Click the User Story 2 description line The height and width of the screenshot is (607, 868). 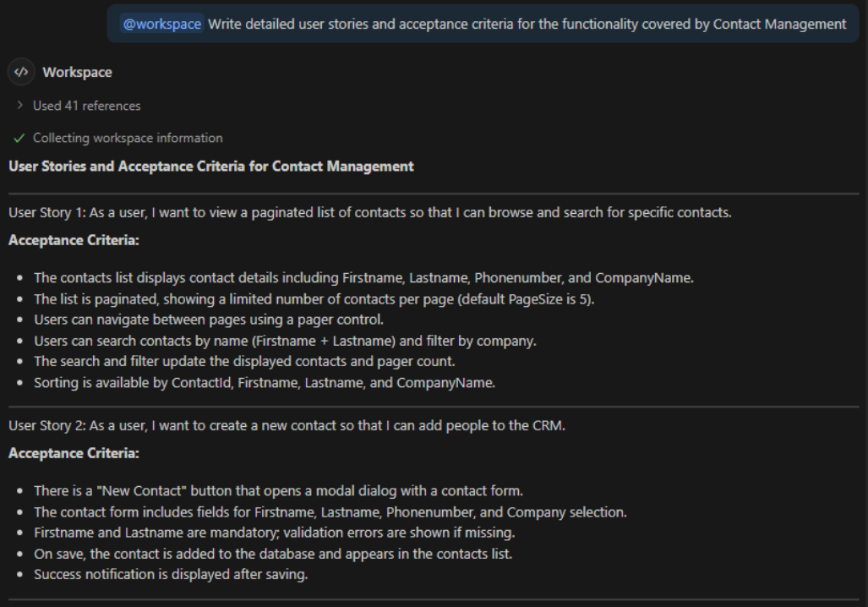287,425
